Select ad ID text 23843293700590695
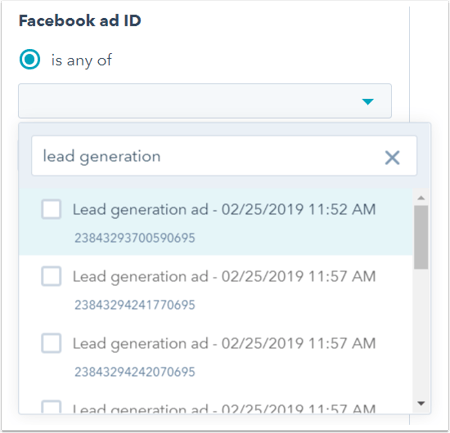This screenshot has width=450, height=433. (x=135, y=238)
